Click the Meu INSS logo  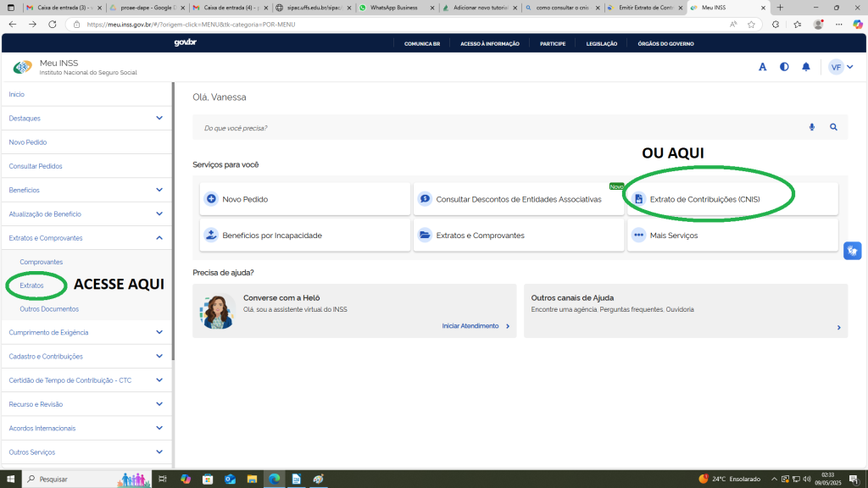click(x=23, y=67)
